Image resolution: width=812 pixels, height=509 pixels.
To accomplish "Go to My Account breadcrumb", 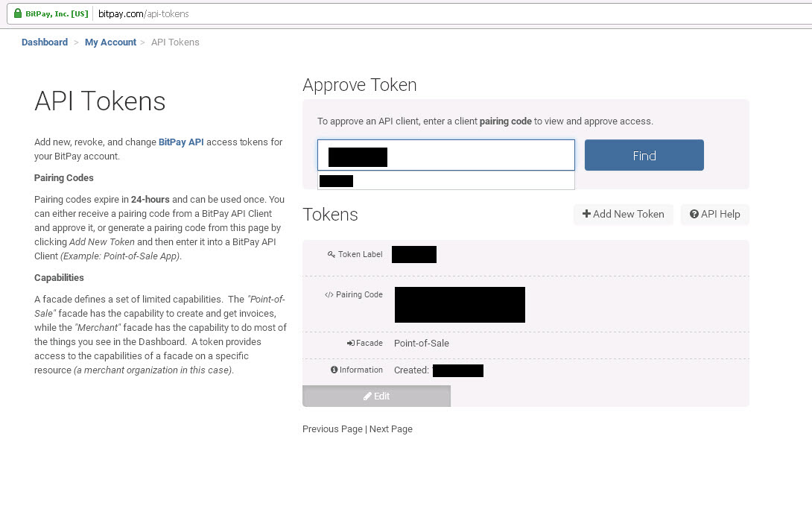I will click(x=110, y=42).
